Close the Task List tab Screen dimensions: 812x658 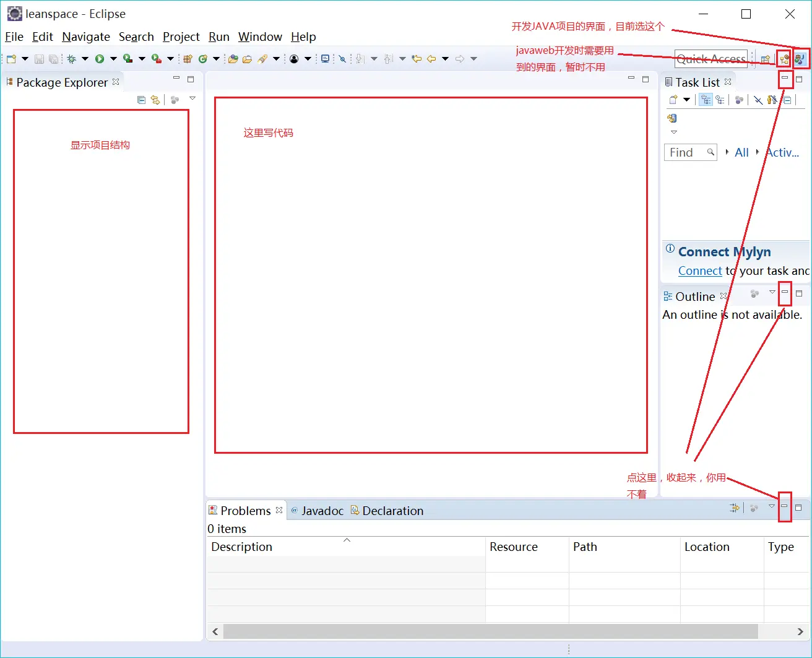tap(728, 82)
